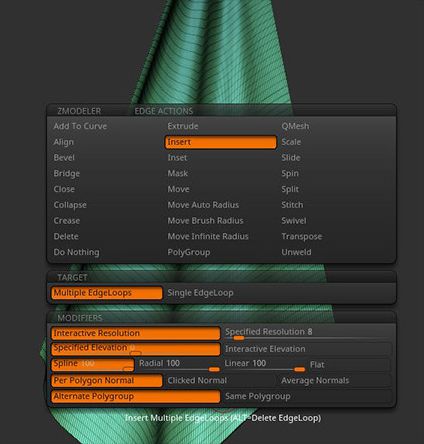Select the Inset edge action

[x=177, y=158]
